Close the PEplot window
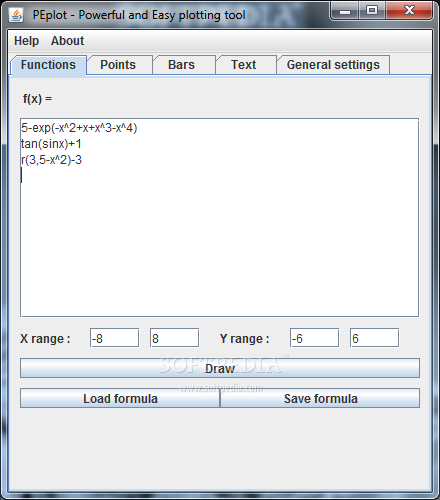This screenshot has width=440, height=500. [x=409, y=11]
